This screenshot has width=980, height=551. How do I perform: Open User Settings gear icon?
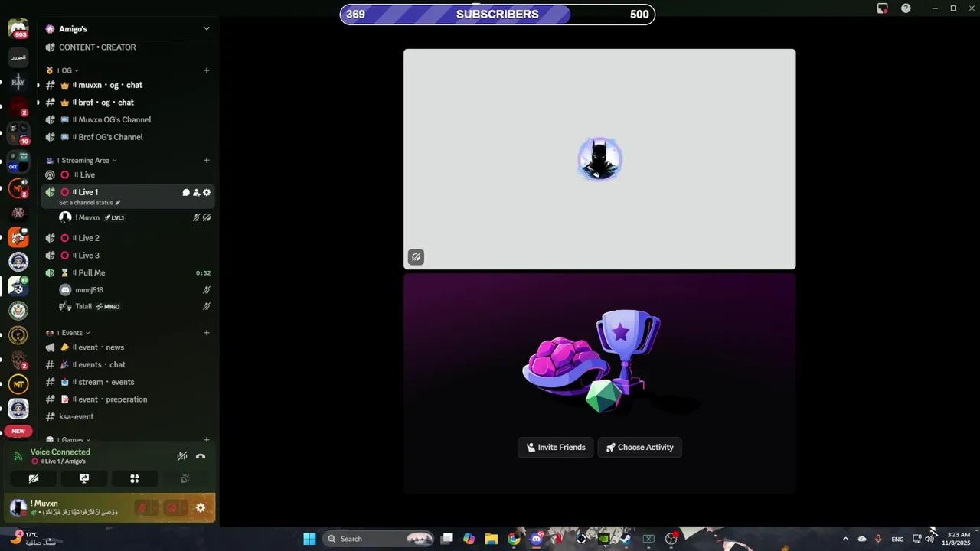201,508
